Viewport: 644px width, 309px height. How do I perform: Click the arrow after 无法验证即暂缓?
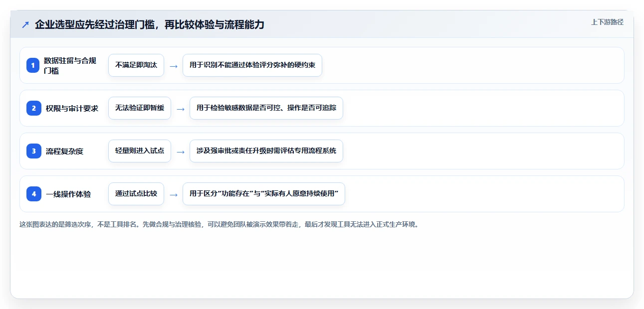181,109
